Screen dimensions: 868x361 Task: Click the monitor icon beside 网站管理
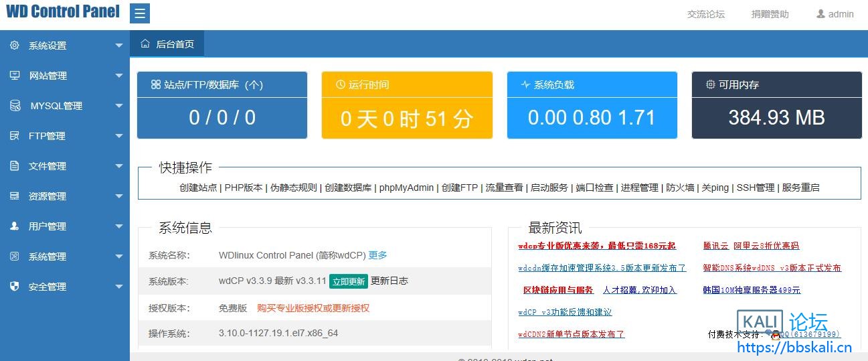tap(14, 76)
